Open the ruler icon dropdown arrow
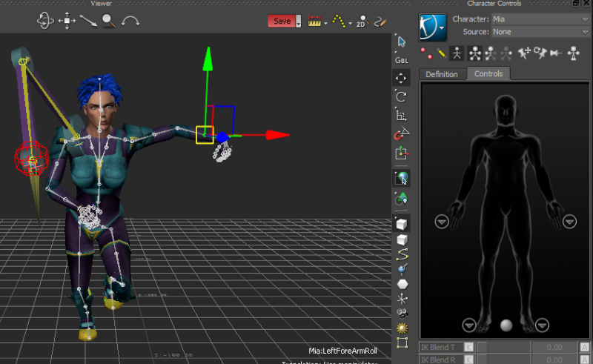The width and height of the screenshot is (593, 364). click(325, 24)
